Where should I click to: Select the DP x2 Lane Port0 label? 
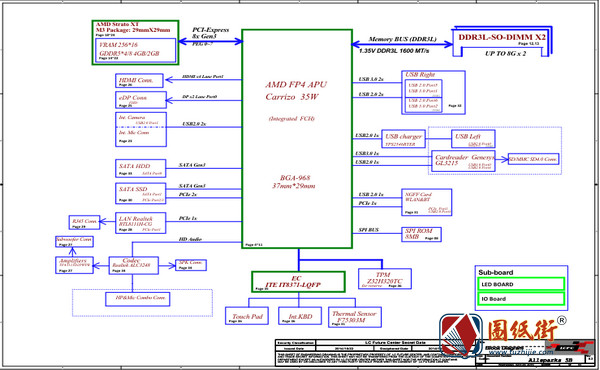point(199,97)
